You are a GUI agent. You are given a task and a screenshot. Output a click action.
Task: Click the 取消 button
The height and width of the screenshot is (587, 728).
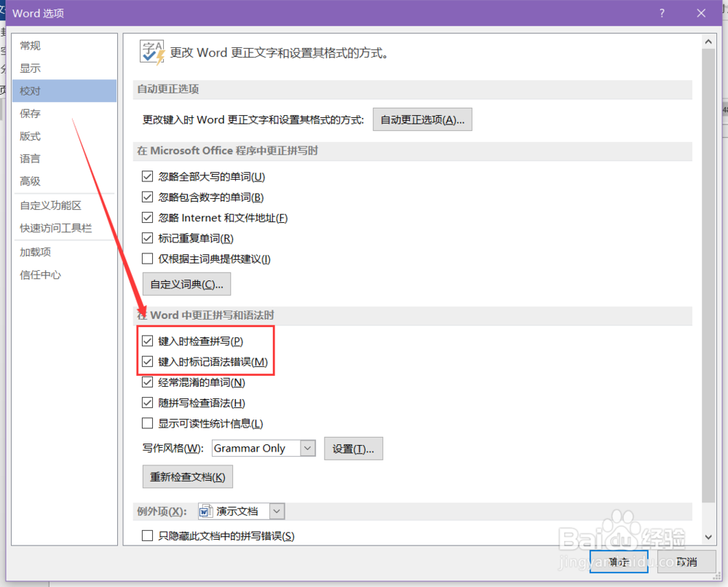(x=687, y=562)
